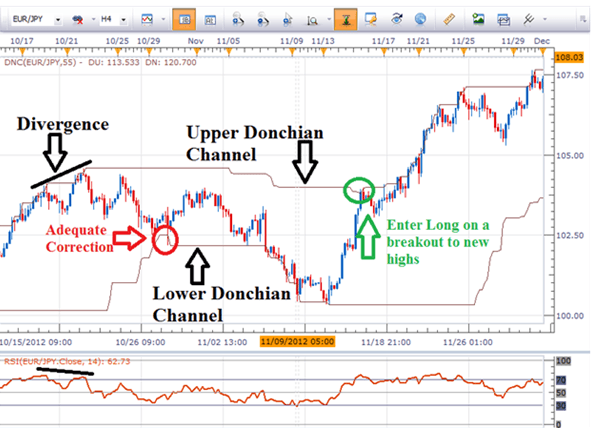Click the 108.03 current price tag
Viewport: 591px width, 445px height.
coord(569,57)
